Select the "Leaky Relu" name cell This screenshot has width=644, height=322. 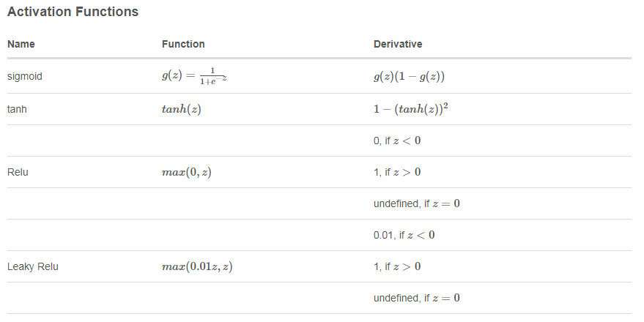point(33,266)
